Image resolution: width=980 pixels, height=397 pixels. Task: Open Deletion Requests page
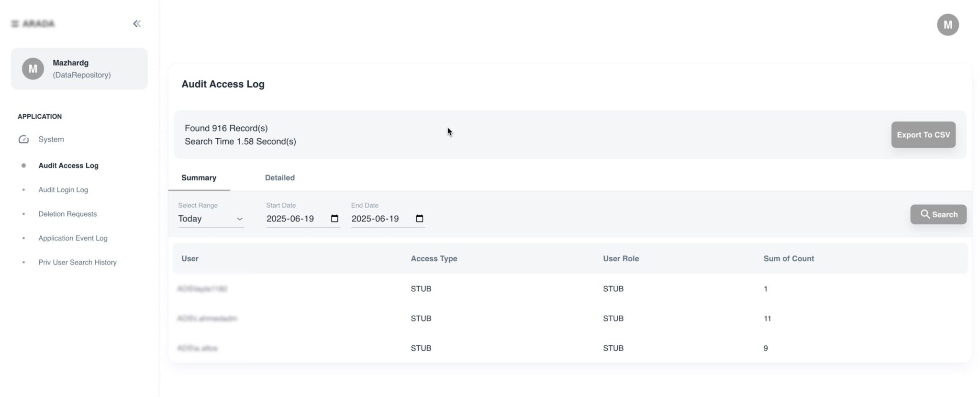[67, 214]
